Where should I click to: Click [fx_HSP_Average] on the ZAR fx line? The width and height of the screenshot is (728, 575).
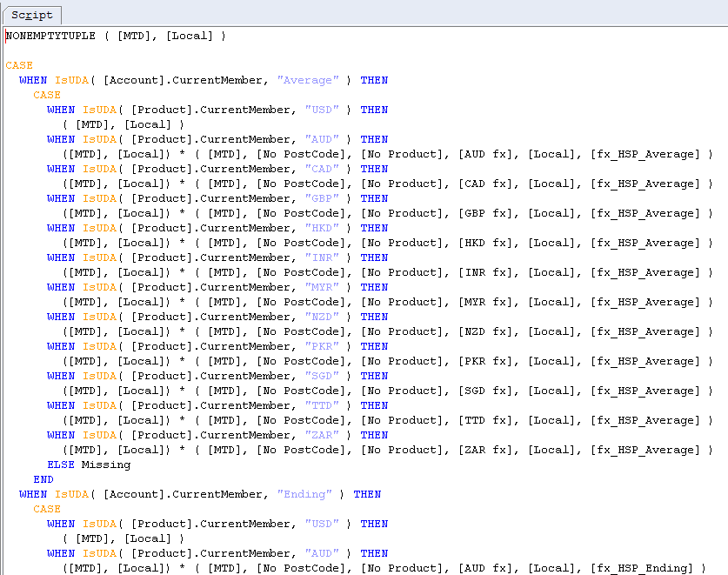pos(645,450)
